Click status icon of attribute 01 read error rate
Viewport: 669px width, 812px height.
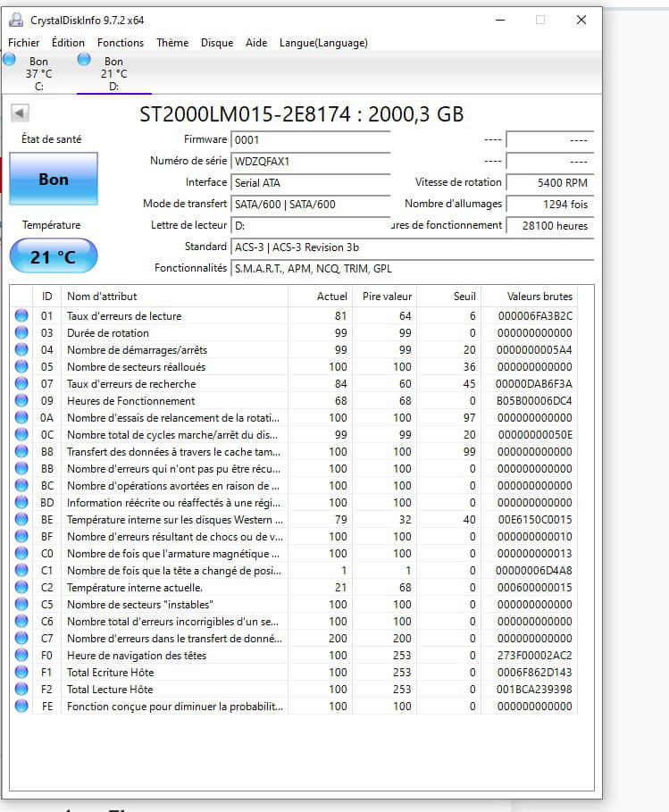(x=21, y=316)
